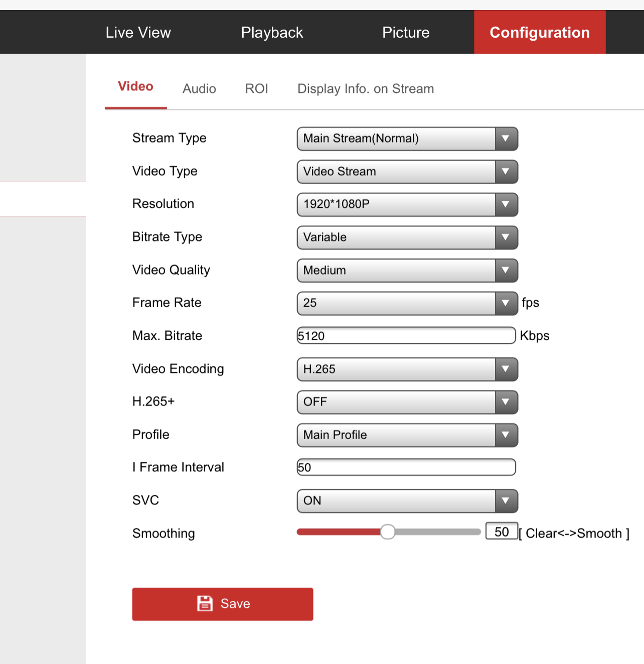This screenshot has height=664, width=644.
Task: Expand the Video Type dropdown arrow
Action: point(506,172)
